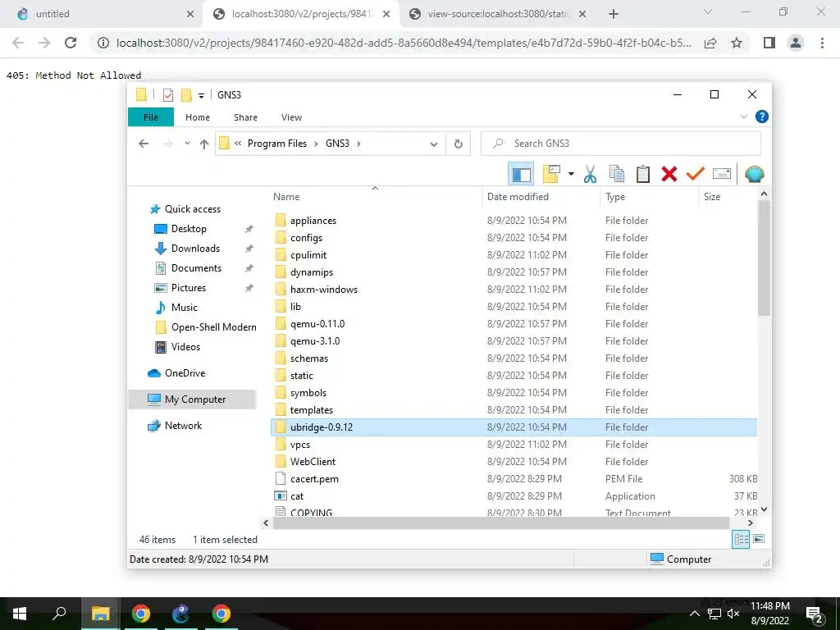Sort by Date modified column

click(518, 197)
